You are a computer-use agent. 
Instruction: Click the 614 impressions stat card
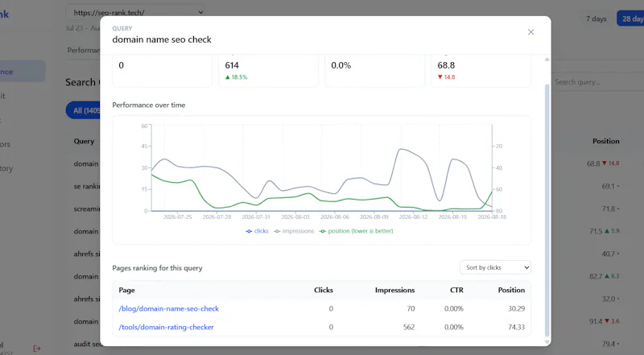click(268, 71)
